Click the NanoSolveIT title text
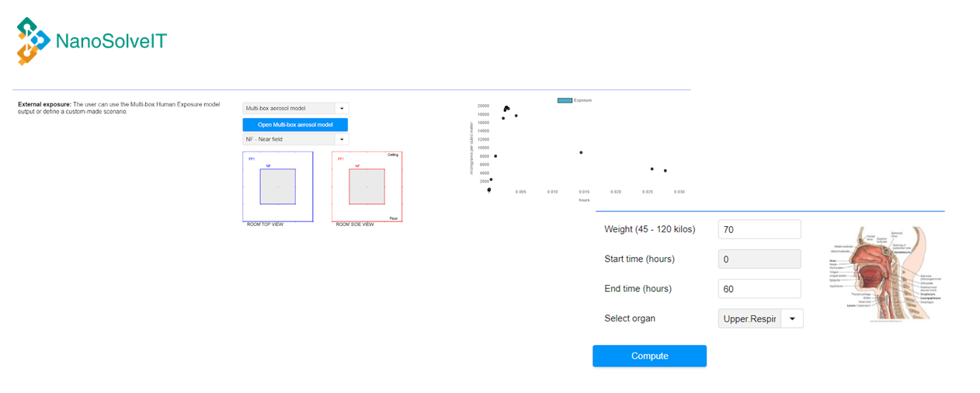Screen dimensions: 980x393 pos(111,41)
